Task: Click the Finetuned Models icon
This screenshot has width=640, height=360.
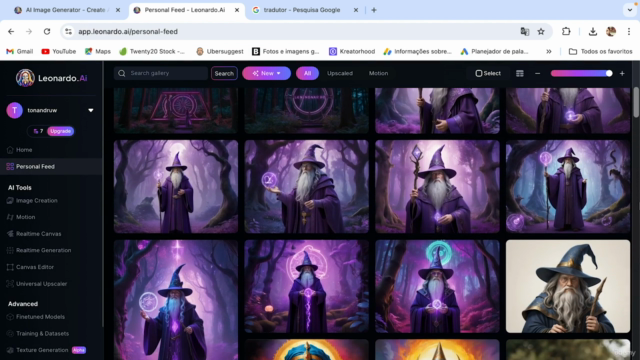Action: click(10, 317)
